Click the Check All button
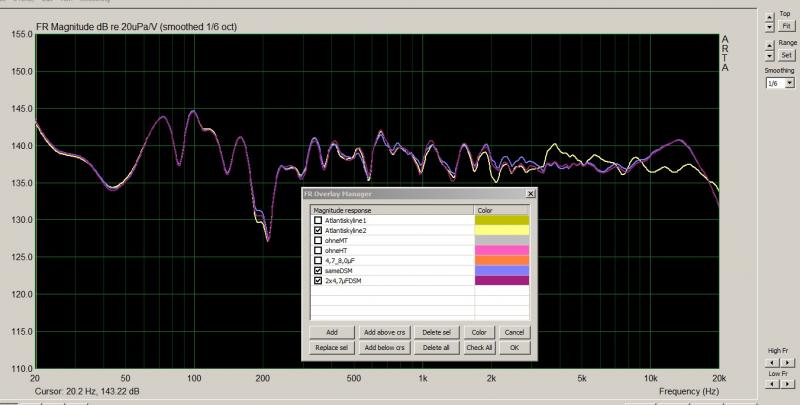Viewport: 800px width, 405px height. pos(479,347)
